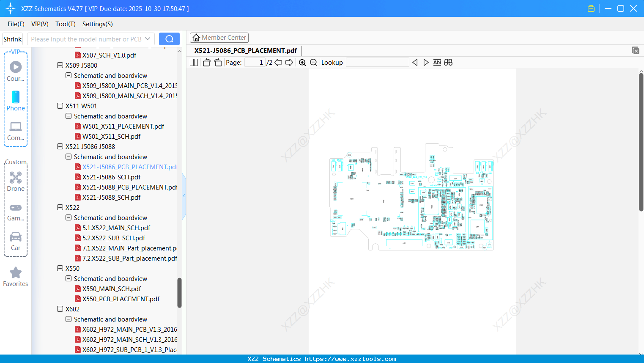
Task: Click the Member Center button
Action: pos(219,37)
